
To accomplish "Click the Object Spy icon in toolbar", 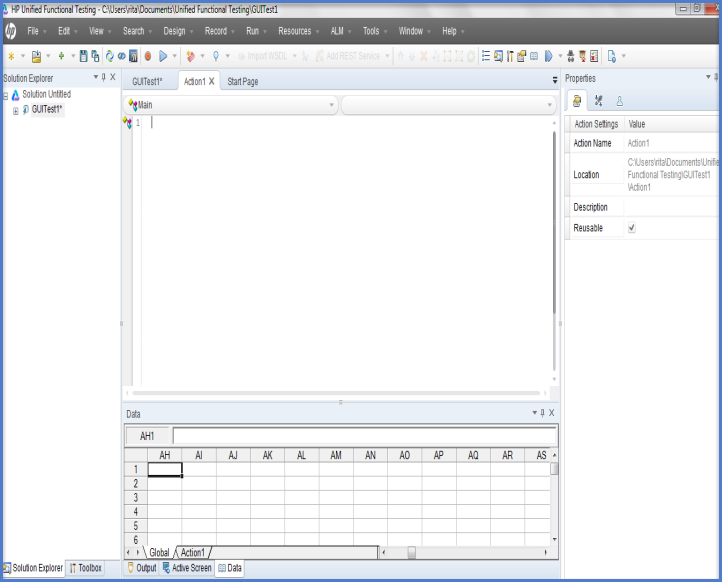I will pyautogui.click(x=571, y=56).
